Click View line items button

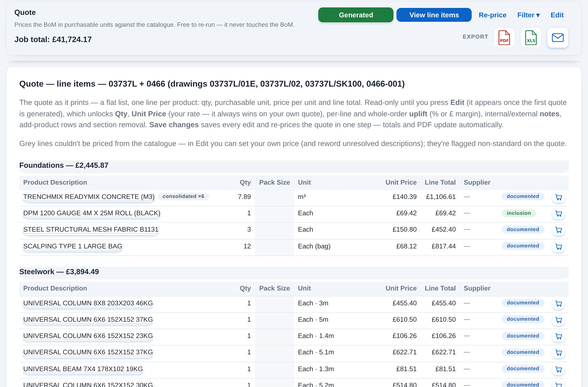pos(434,15)
